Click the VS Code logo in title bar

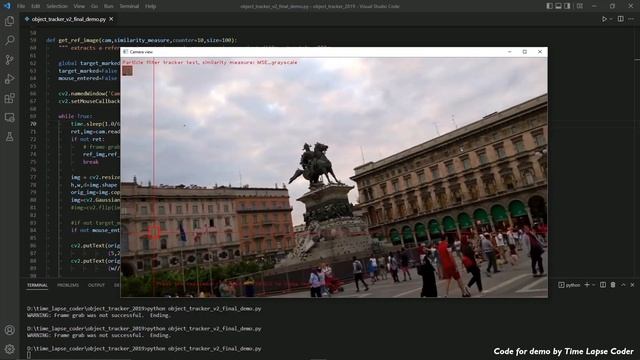7,6
